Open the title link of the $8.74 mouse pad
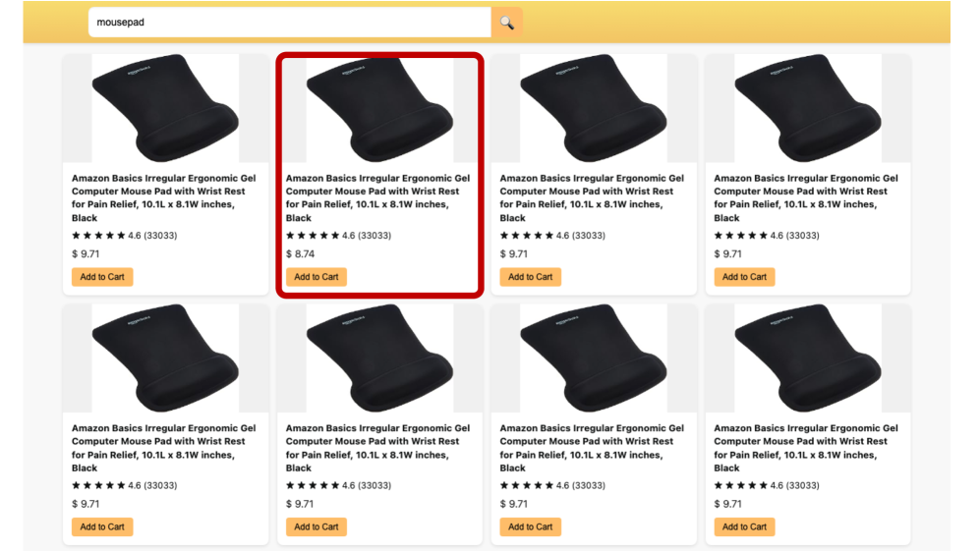980x551 pixels. (x=377, y=197)
